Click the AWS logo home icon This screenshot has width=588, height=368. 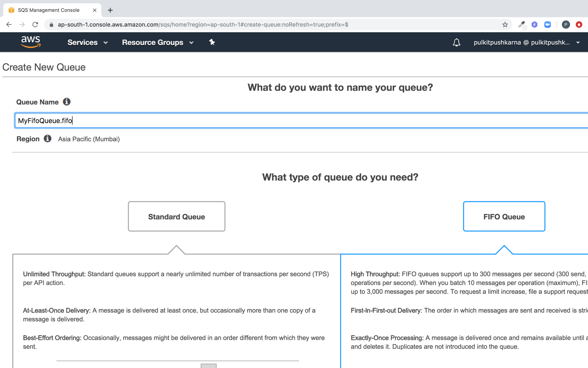point(31,42)
